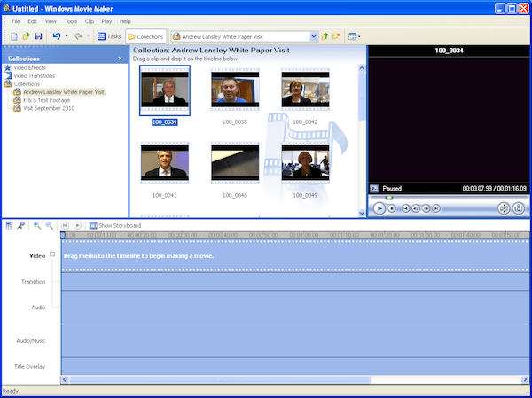Viewport: 532px width, 398px height.
Task: Click the New Collection Folder icon
Action: click(336, 36)
